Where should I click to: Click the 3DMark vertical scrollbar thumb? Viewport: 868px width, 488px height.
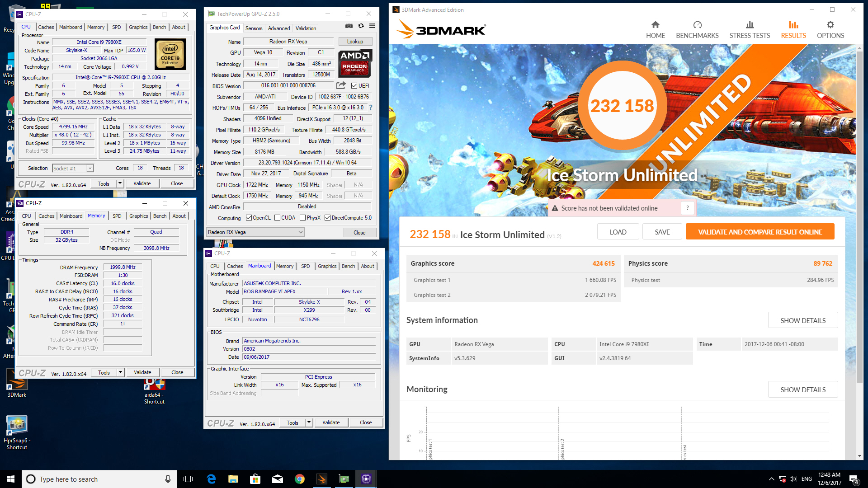(x=860, y=217)
